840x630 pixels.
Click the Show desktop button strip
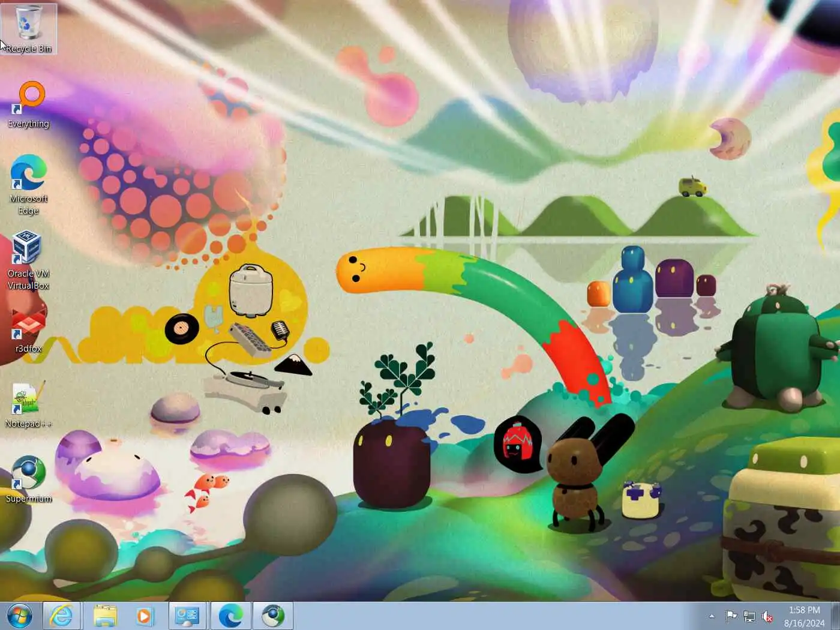click(x=835, y=616)
